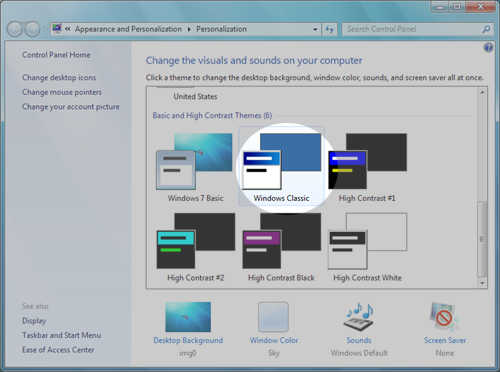Screen dimensions: 500x372
Task: Click the blue help question mark icon
Action: [x=488, y=48]
